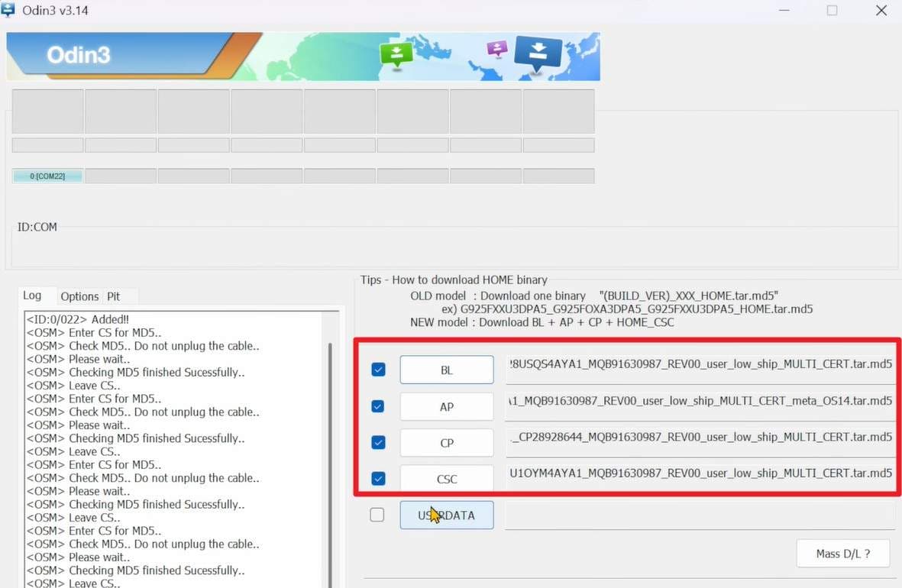Click the USERDATA file button
902x588 pixels.
446,515
